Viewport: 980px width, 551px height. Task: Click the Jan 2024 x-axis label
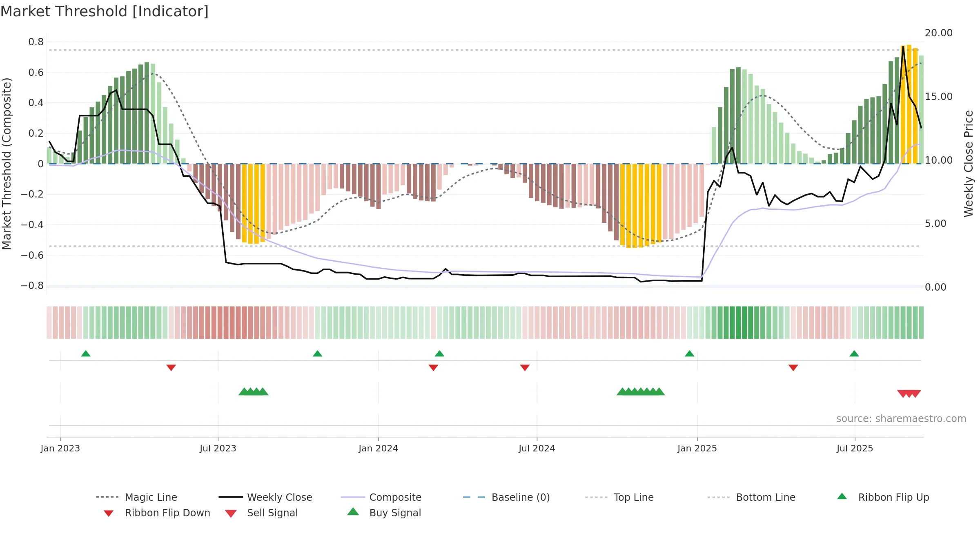(378, 448)
